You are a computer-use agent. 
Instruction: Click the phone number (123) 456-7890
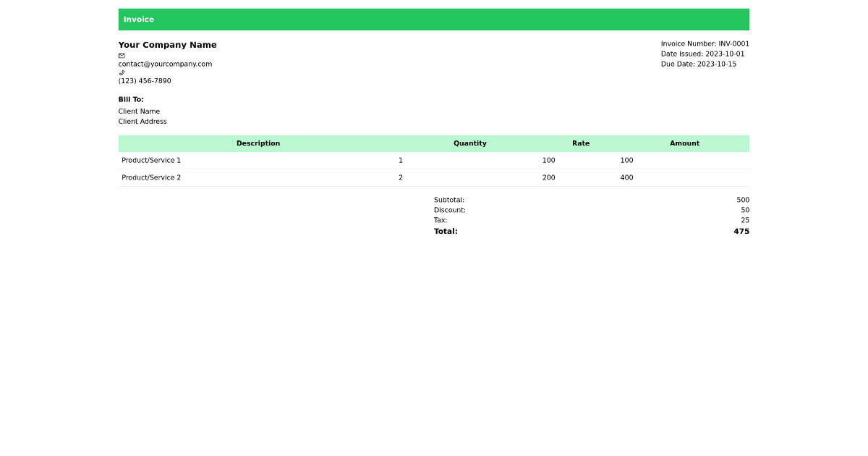[x=144, y=80]
